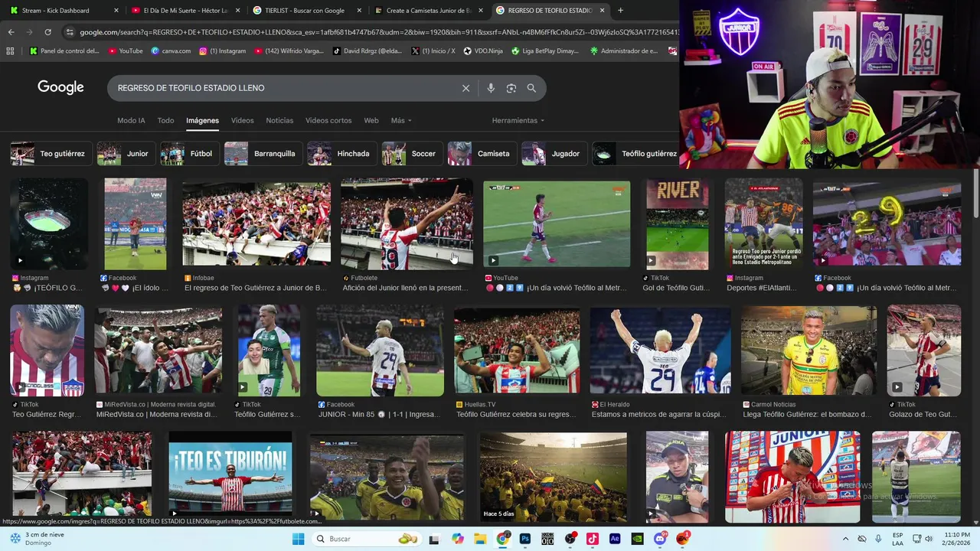Switch to El Día De Mi Suerte tab
This screenshot has width=980, height=551.
click(186, 11)
